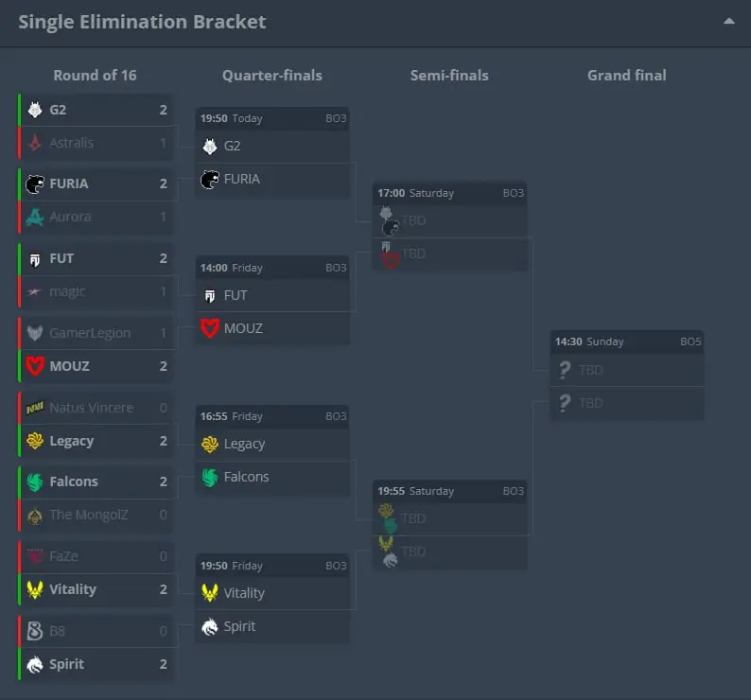Select FaZe team row in Round of 16

(x=96, y=556)
